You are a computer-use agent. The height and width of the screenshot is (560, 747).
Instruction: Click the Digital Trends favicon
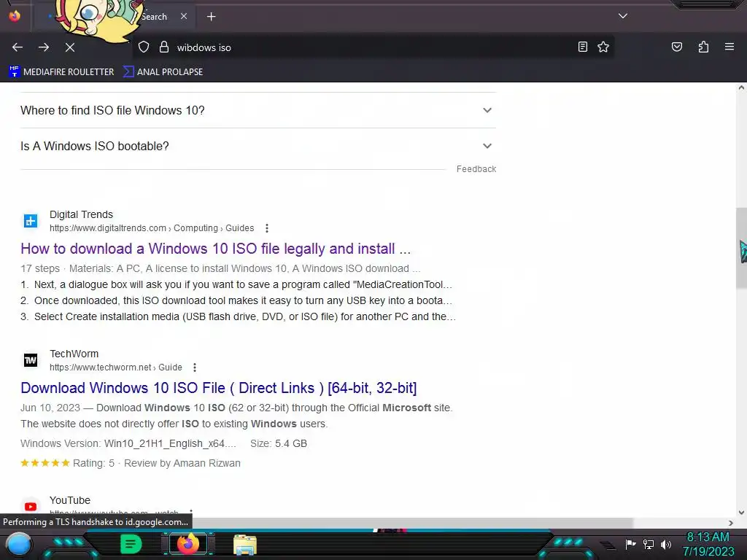coord(31,221)
